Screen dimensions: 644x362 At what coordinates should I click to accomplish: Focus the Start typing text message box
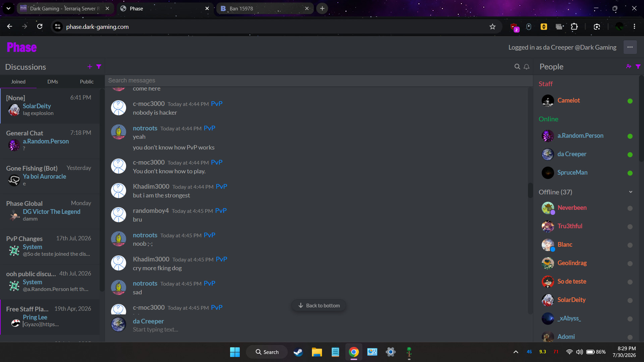155,329
